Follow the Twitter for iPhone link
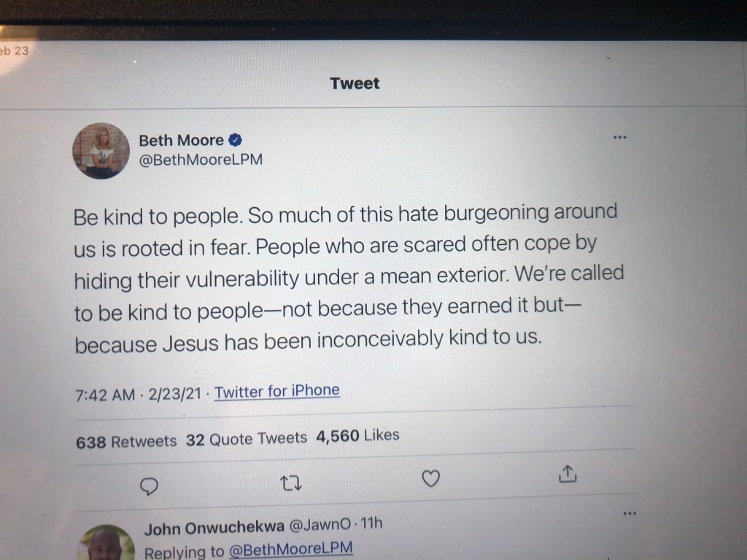The height and width of the screenshot is (560, 747). click(276, 392)
